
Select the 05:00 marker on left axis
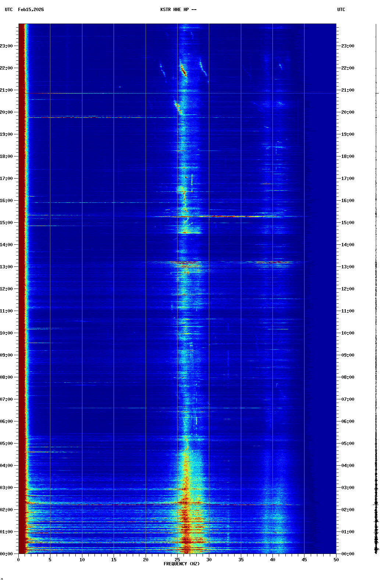tap(7, 444)
